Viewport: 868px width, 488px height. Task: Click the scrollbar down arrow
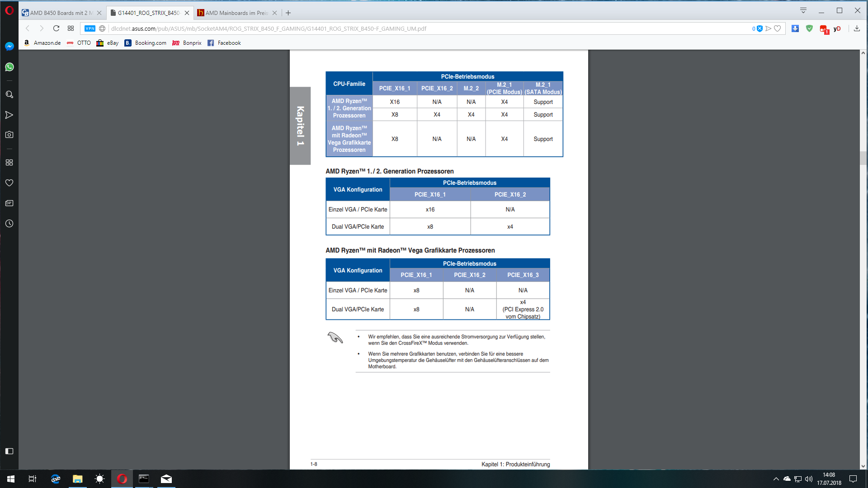[x=863, y=466]
